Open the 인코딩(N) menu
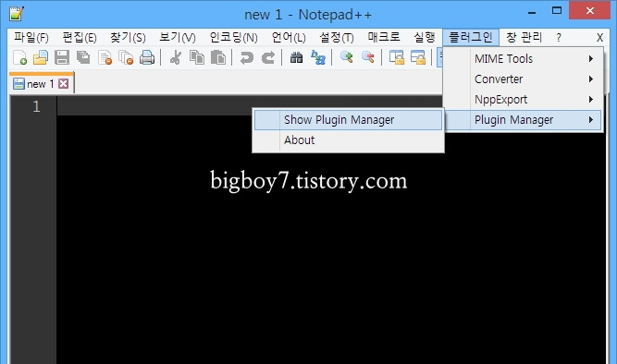 coord(233,37)
